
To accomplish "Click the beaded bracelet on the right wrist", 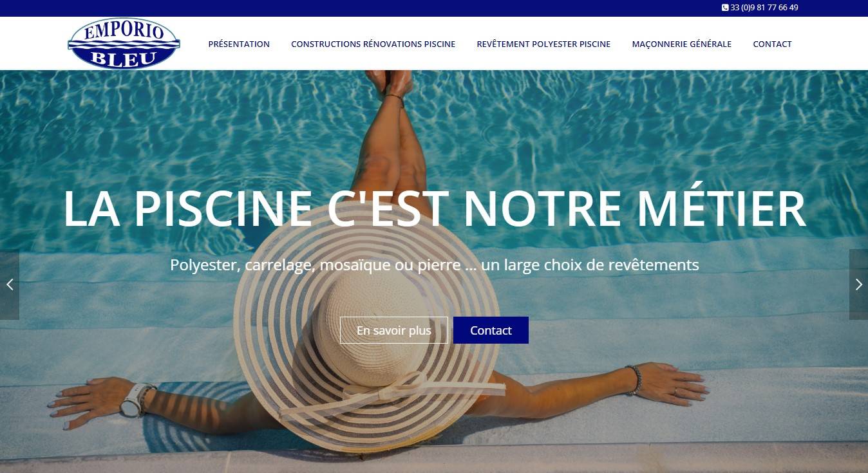I will coord(634,379).
